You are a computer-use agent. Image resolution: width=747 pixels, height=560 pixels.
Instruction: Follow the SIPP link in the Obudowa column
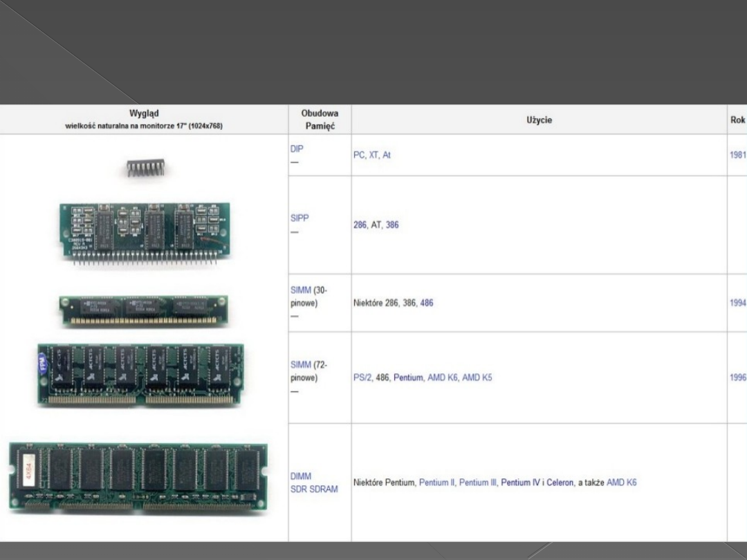[299, 218]
